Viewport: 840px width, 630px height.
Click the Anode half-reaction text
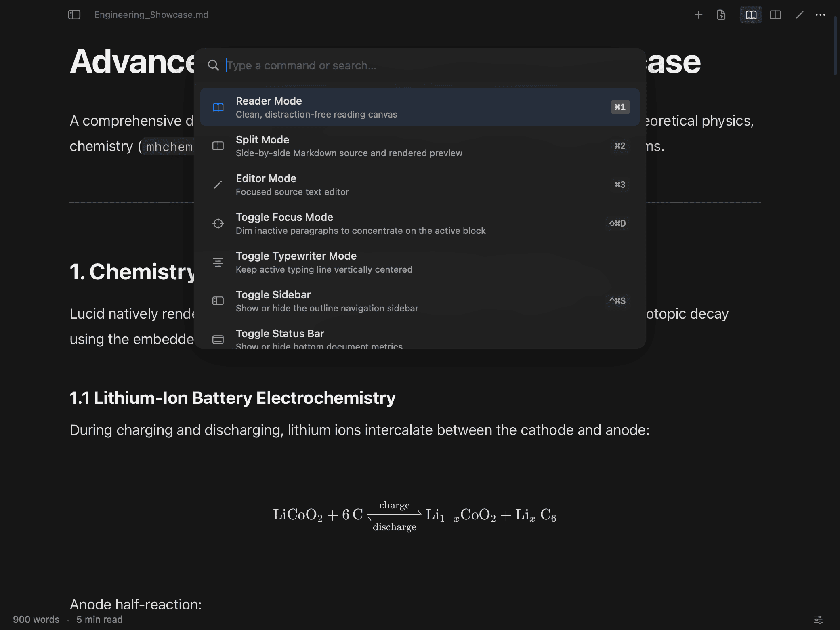(136, 604)
